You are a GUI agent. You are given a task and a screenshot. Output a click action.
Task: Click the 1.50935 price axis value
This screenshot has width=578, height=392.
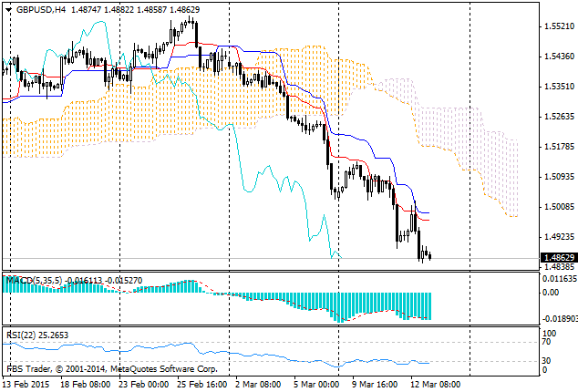[x=559, y=177]
